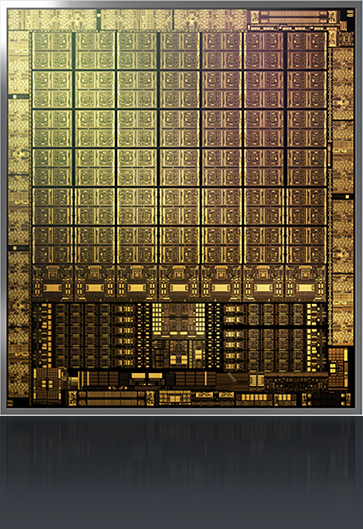
Task: Select the leftmost unit in the row below the grid
Action: (52, 283)
